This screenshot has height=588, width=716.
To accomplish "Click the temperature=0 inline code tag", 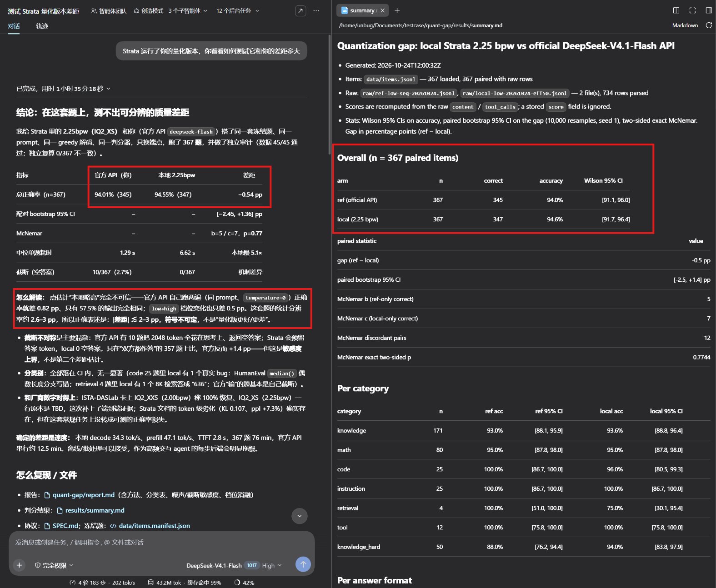I will click(x=265, y=298).
